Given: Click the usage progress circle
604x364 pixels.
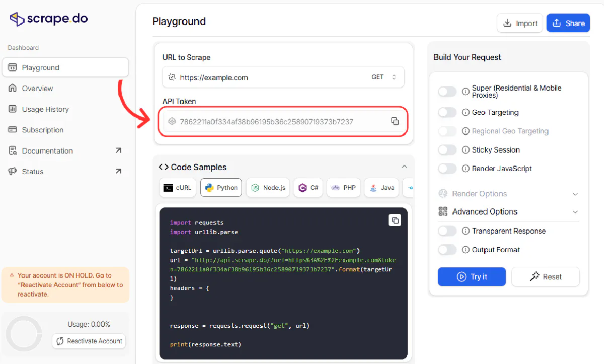Looking at the screenshot, I should [x=24, y=333].
